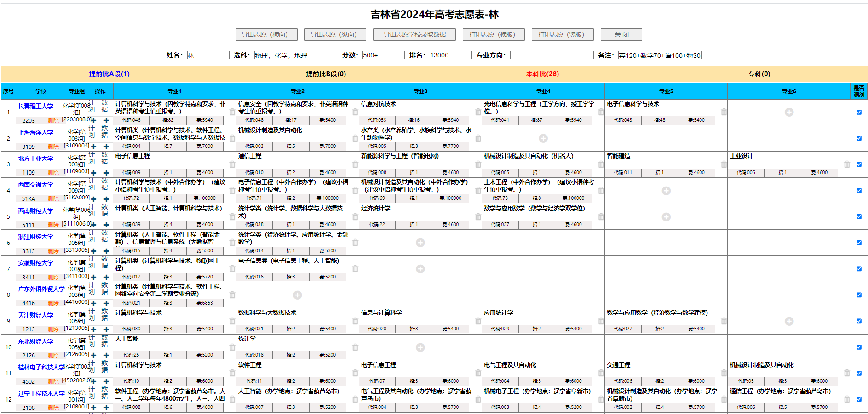
Task: Open 计划 plus icon for 上海海洋大学
Action: (93, 147)
